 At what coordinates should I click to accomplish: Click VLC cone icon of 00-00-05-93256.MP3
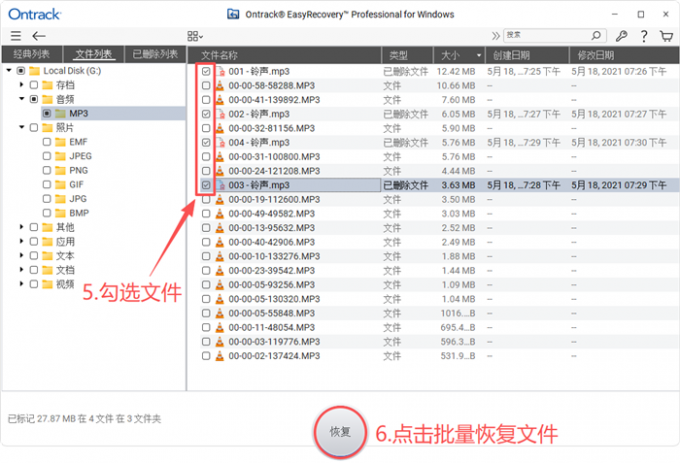(220, 285)
